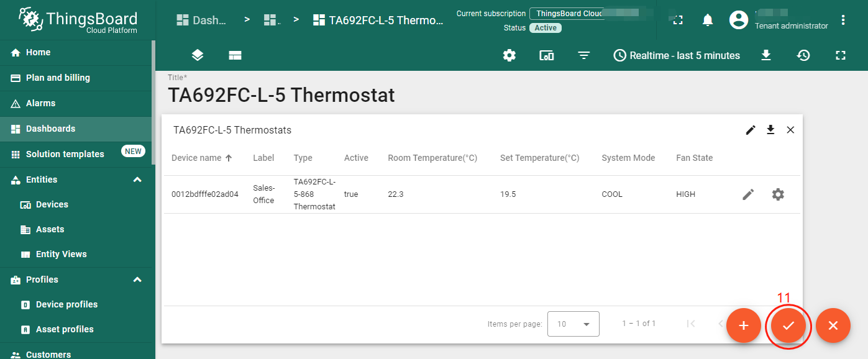Click set temperature value 19.5
Viewport: 868px width, 359px height.
pyautogui.click(x=508, y=194)
